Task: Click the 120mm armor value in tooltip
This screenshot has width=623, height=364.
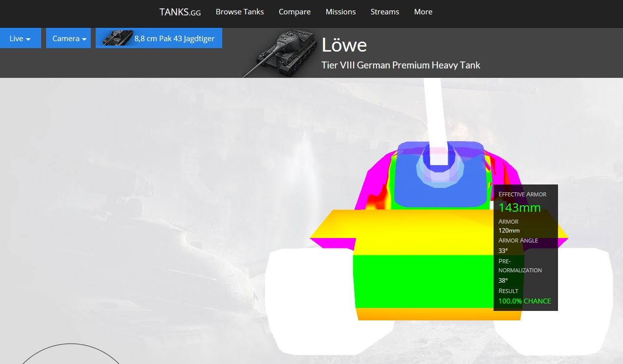Action: pyautogui.click(x=509, y=231)
